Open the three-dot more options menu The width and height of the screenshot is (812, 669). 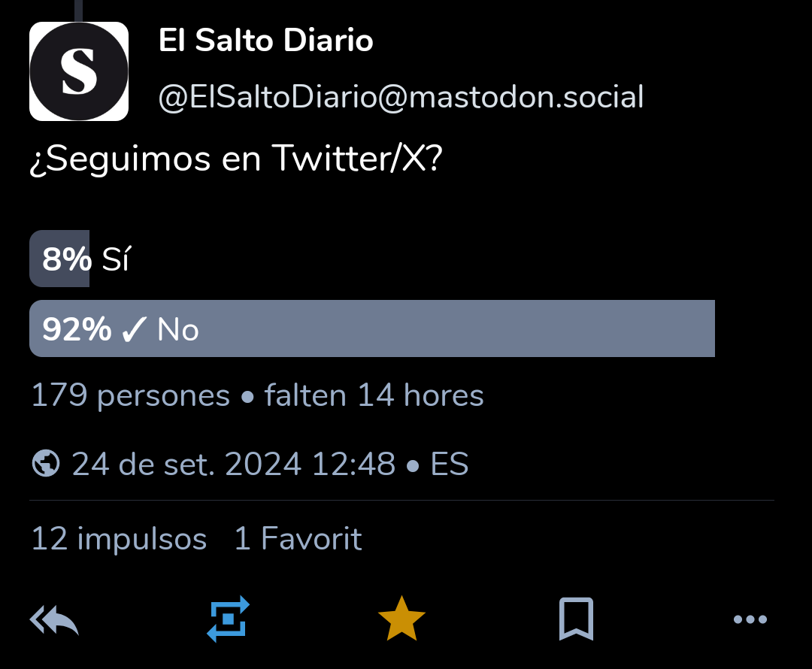[750, 619]
